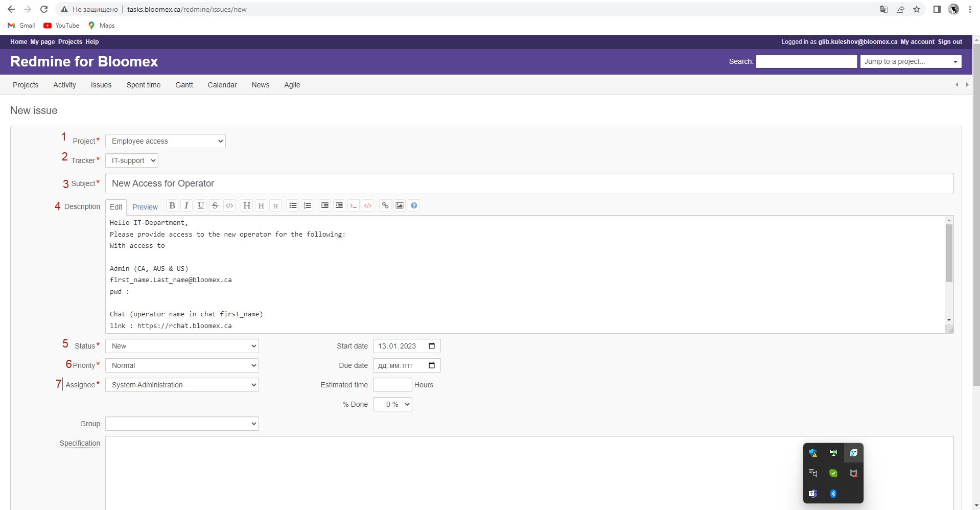The width and height of the screenshot is (980, 510).
Task: Insert medium Heading 2 in description
Action: pos(261,205)
